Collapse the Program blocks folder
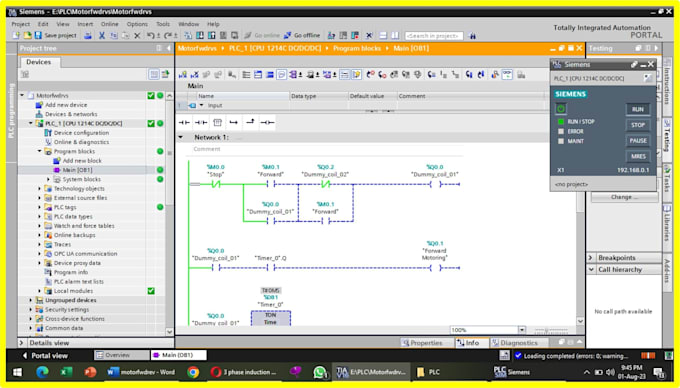 tap(39, 151)
